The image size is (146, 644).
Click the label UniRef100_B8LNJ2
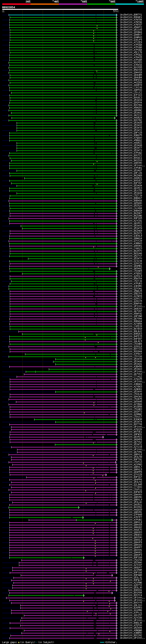pyautogui.click(x=131, y=331)
